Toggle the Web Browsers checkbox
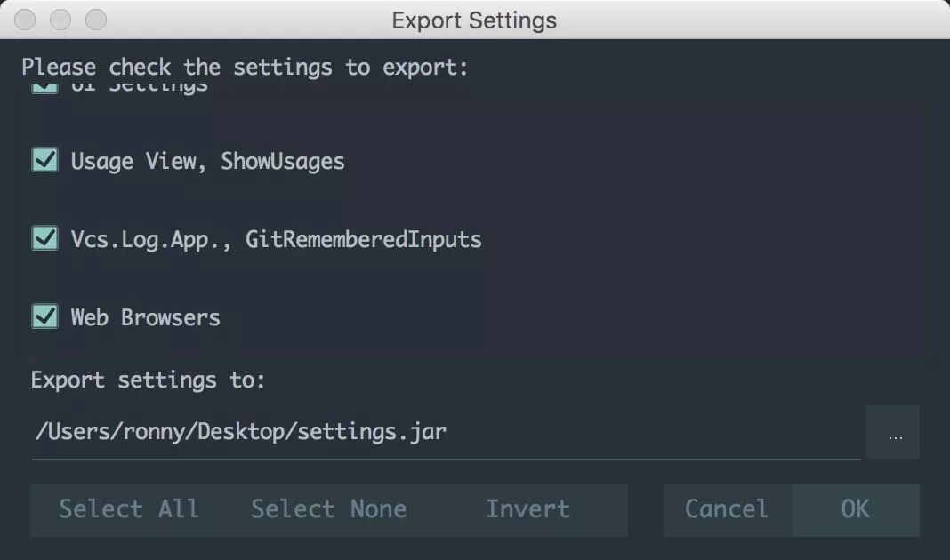Viewport: 950px width, 560px height. click(44, 316)
